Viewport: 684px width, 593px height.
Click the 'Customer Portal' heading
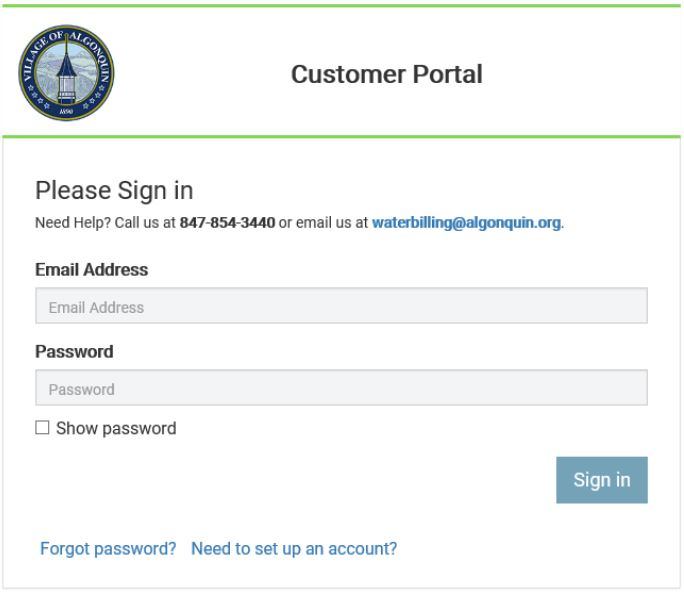[387, 74]
